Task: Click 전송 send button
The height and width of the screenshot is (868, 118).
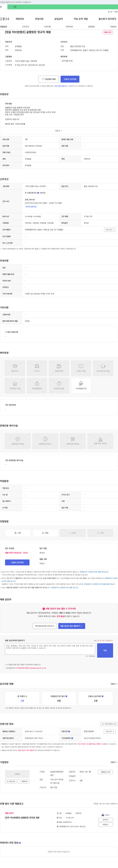Action: point(105,650)
